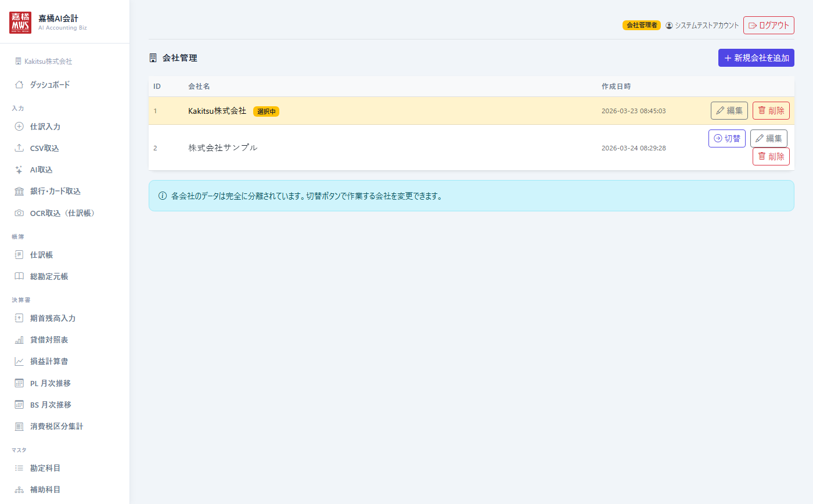Open 消費税区分集計 menu item

pos(64,426)
